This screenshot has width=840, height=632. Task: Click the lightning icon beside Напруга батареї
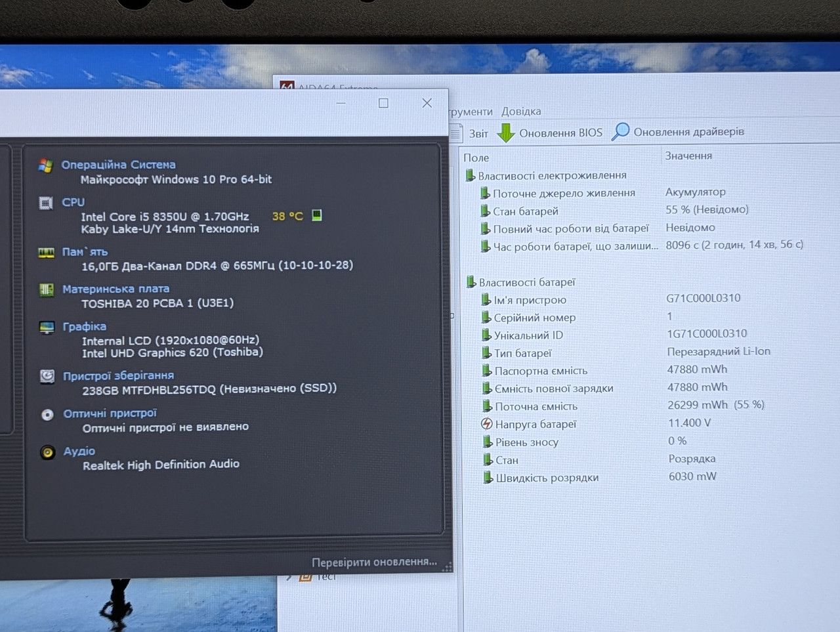(x=487, y=424)
